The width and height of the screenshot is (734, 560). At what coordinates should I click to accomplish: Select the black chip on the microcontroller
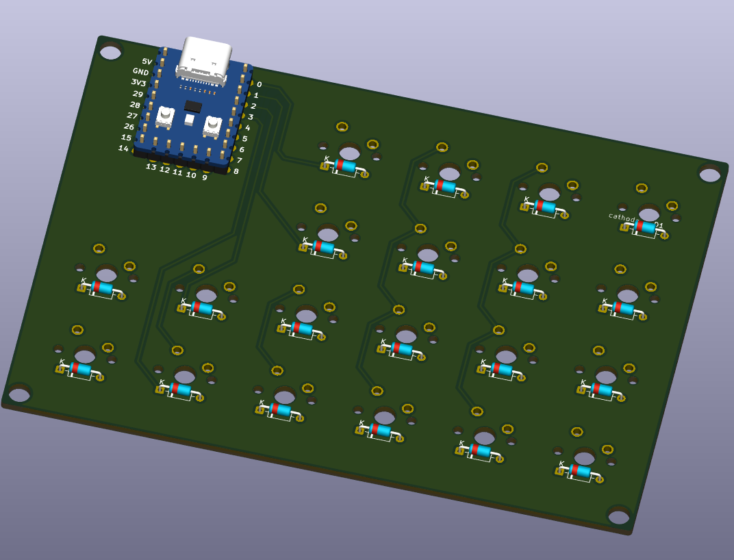[x=193, y=106]
